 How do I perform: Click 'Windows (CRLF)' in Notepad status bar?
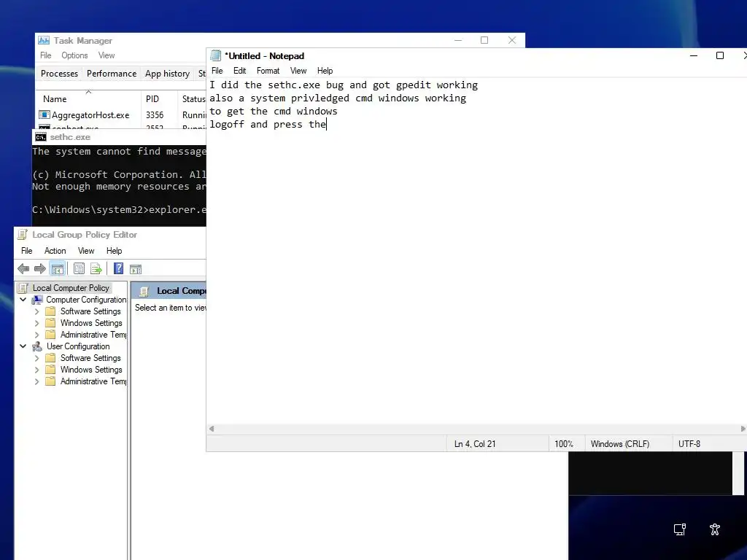click(620, 444)
